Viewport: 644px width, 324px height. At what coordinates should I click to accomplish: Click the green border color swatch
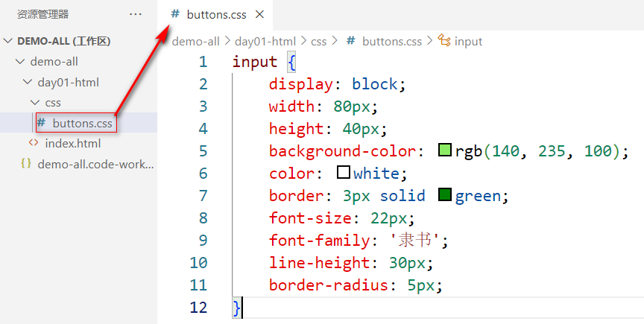(x=445, y=196)
